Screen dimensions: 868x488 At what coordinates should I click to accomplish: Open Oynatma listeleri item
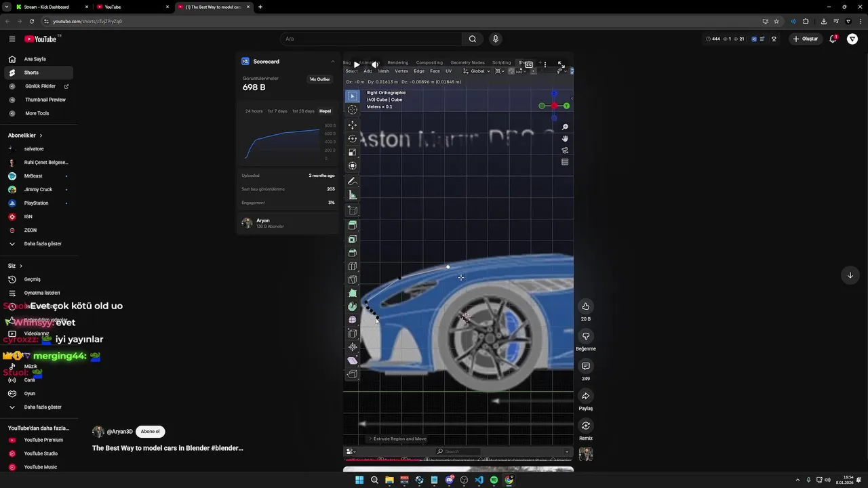[39, 293]
